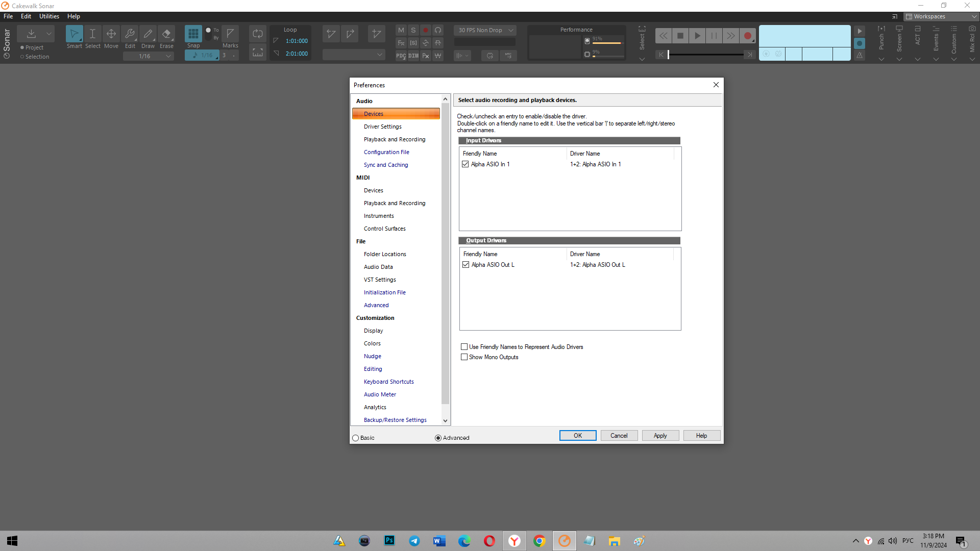980x551 pixels.
Task: Click OK in Preferences dialog
Action: tap(578, 436)
